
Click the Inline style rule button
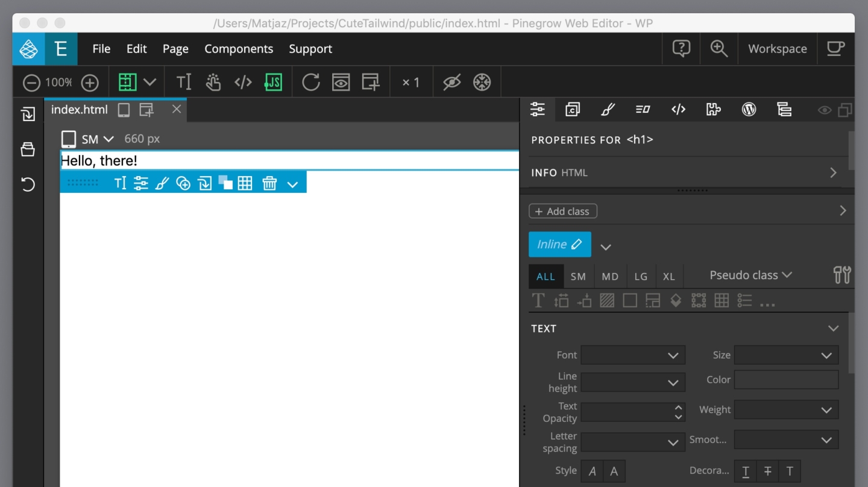(x=560, y=244)
